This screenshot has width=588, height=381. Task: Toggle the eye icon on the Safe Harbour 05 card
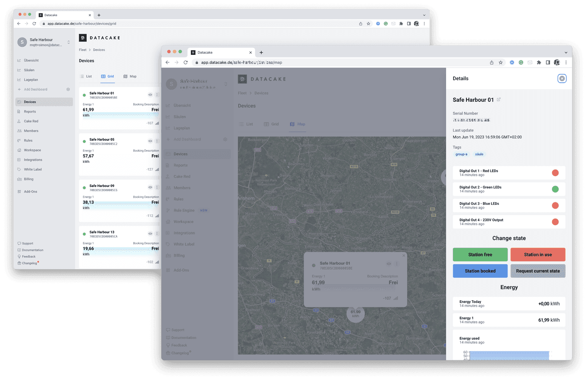pos(150,141)
